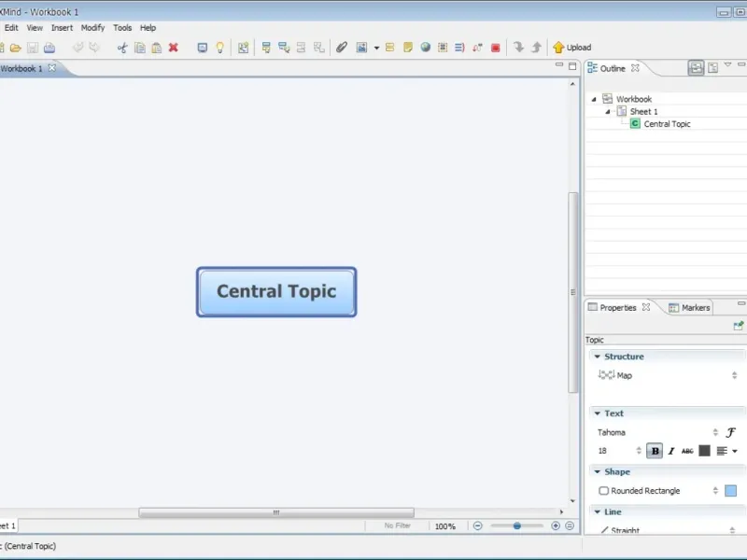Add a summary with bracket icon

(459, 48)
